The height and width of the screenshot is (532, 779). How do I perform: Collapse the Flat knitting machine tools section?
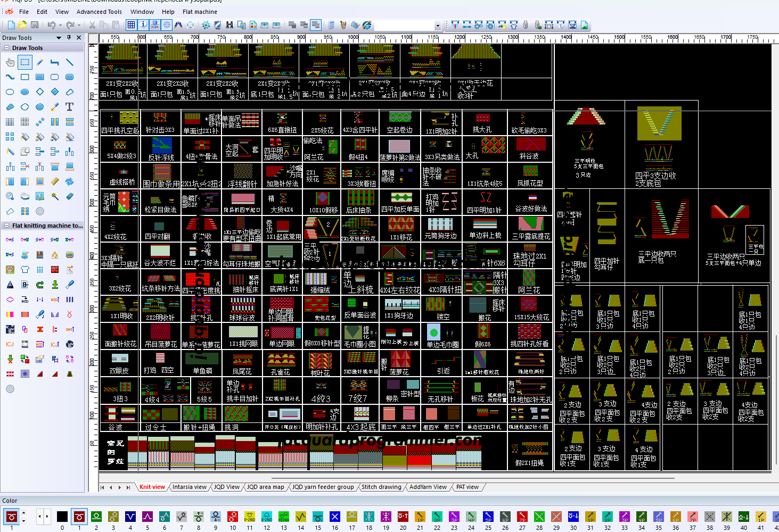pos(6,226)
